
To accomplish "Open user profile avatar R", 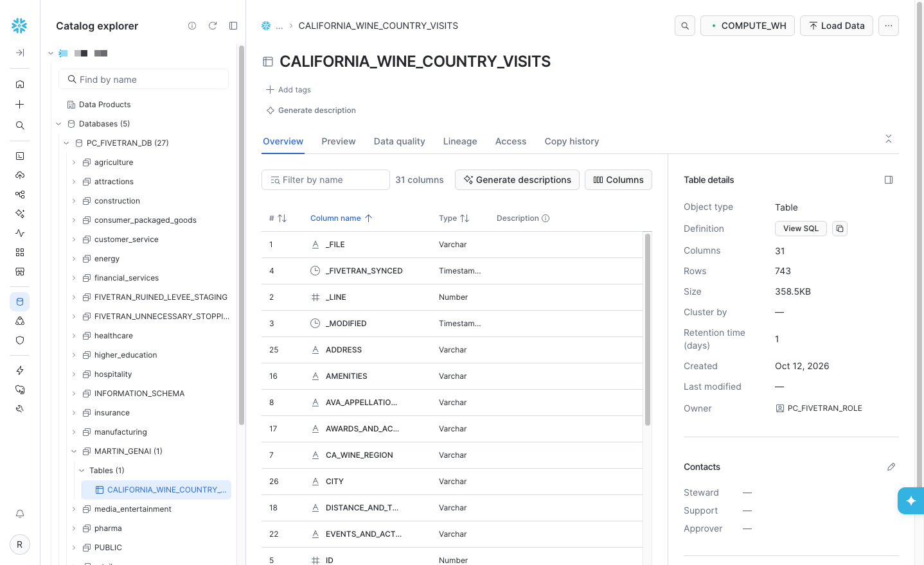I will pos(20,544).
